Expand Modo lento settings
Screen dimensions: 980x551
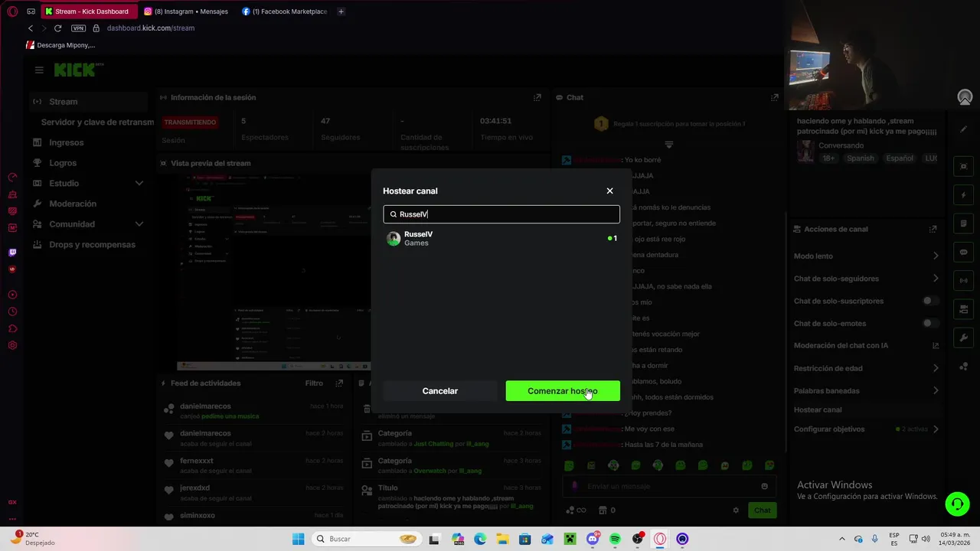pos(866,256)
